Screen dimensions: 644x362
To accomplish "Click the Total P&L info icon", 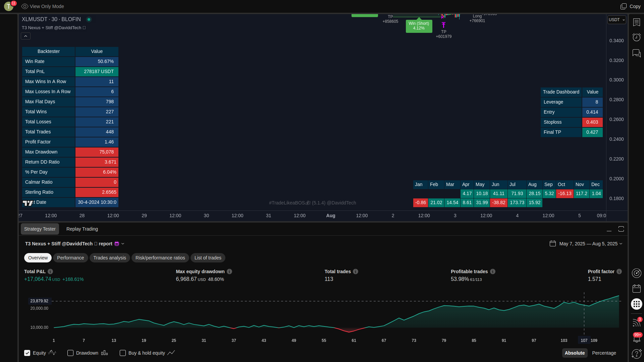I will click(50, 271).
